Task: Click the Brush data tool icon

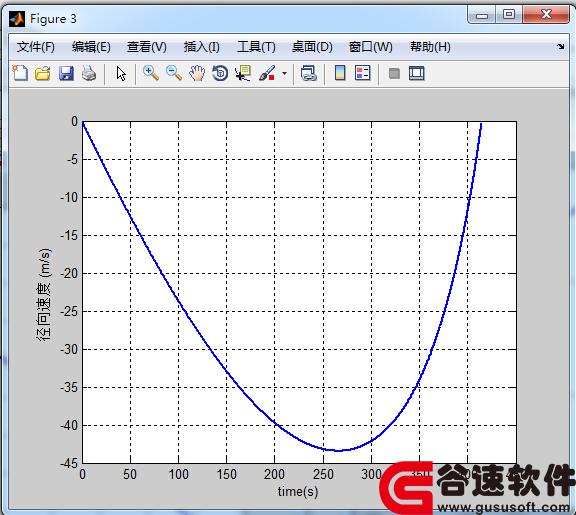Action: pyautogui.click(x=267, y=73)
